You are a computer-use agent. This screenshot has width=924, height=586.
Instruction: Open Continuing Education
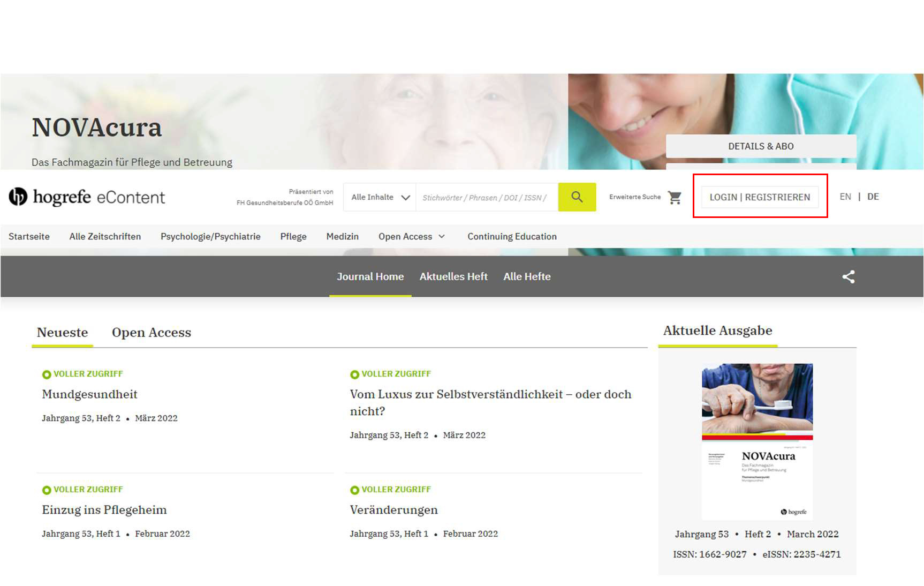click(512, 236)
